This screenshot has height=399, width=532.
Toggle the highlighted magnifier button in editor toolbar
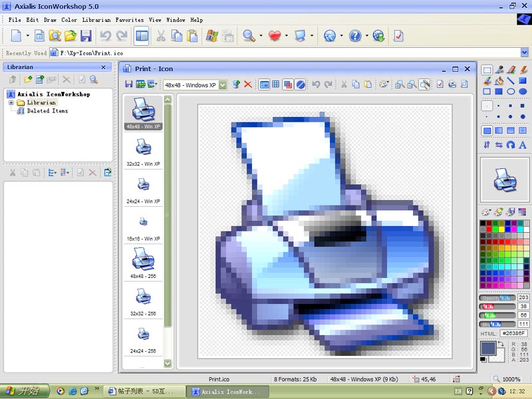click(424, 84)
